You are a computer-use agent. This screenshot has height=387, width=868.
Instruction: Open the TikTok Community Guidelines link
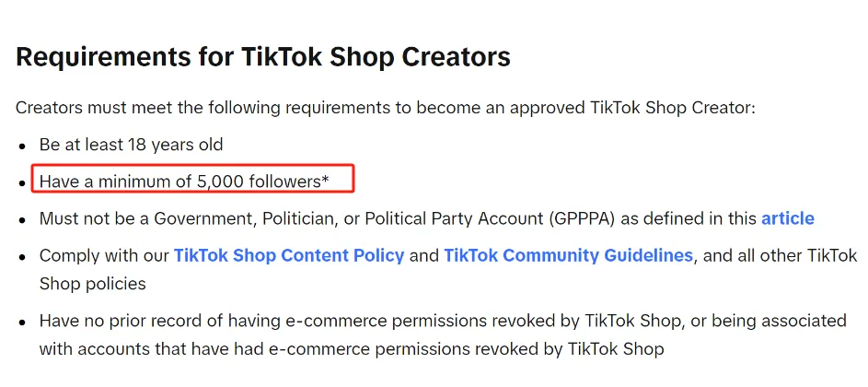click(568, 255)
